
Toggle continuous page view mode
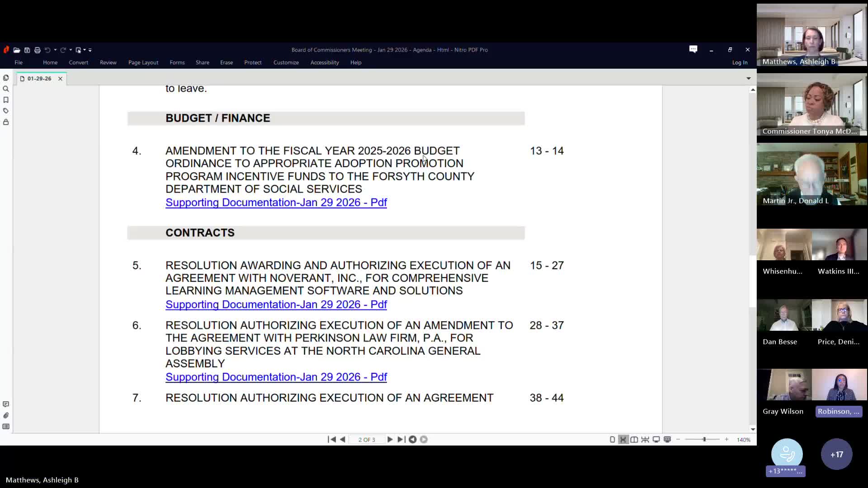coord(623,439)
